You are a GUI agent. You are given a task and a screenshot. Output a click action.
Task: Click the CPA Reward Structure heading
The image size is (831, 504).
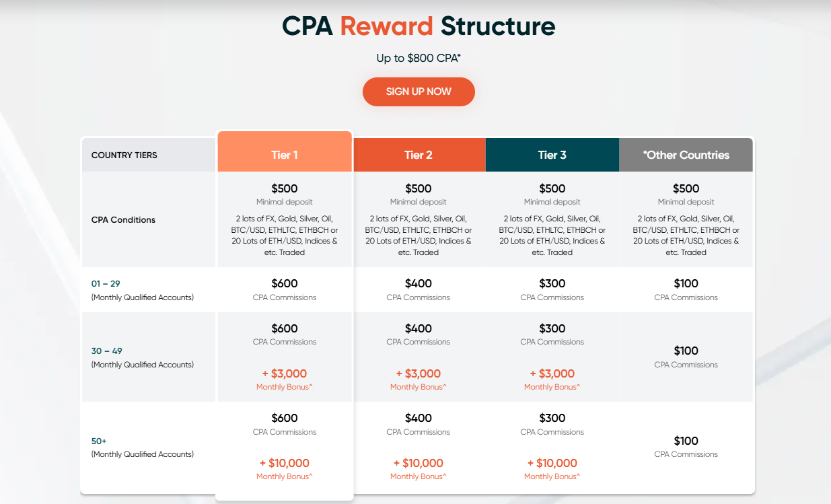pos(419,26)
